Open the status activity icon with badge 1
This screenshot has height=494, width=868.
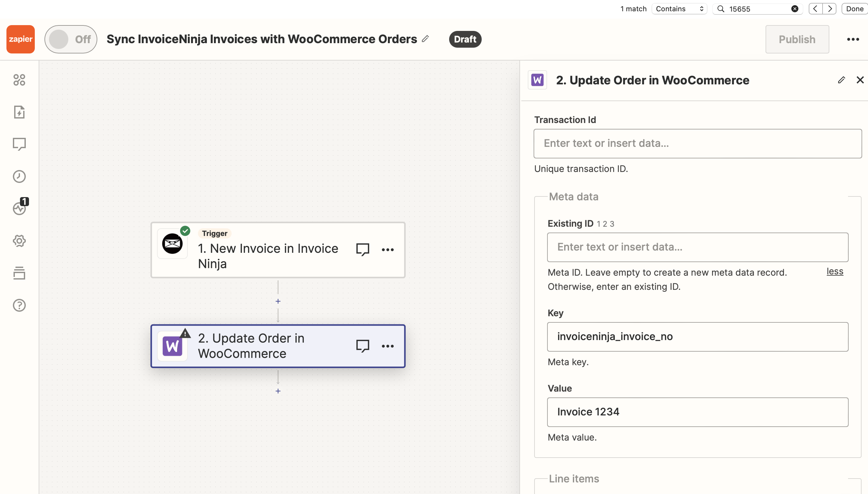coord(19,208)
